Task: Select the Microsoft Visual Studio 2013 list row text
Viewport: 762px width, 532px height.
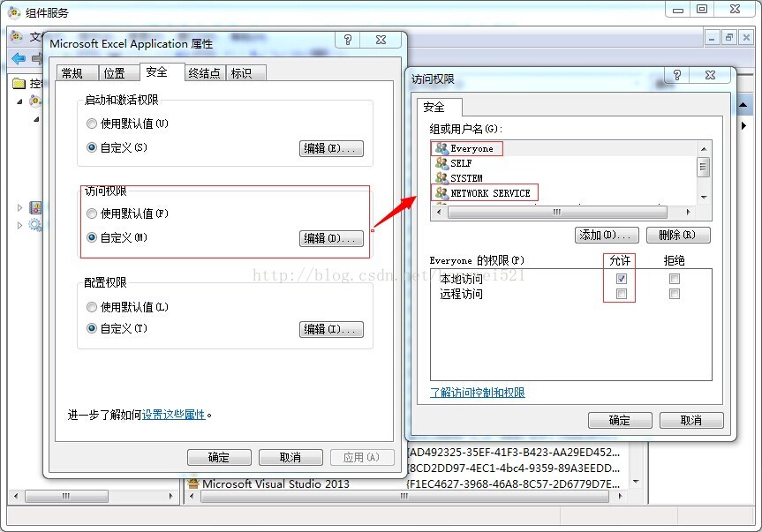Action: (275, 483)
